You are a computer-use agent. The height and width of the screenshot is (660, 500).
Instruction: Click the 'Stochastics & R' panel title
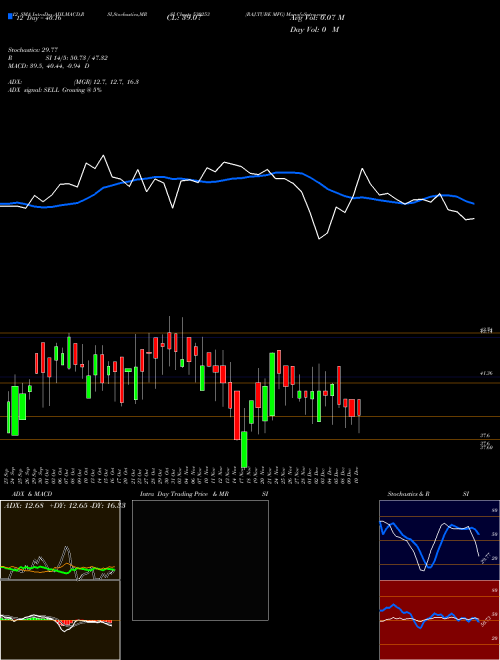pos(408,494)
